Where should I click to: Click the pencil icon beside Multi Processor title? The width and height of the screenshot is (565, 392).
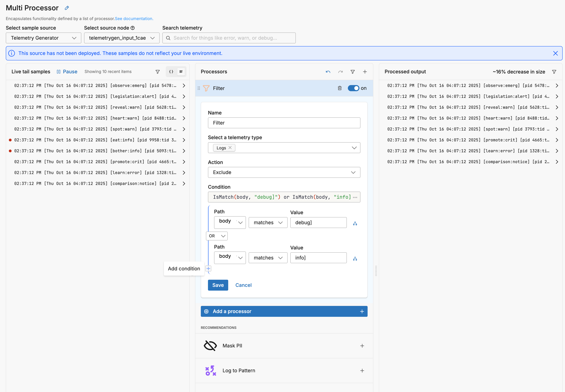click(67, 8)
